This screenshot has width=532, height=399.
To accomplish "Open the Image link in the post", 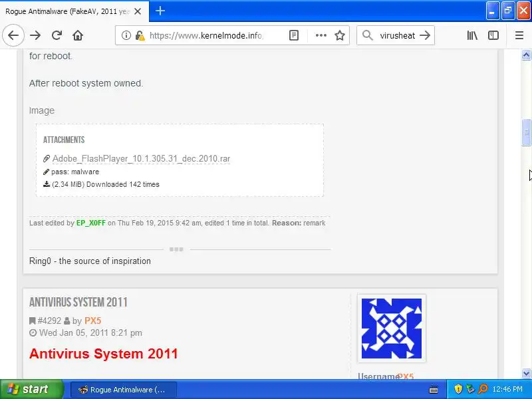I will (42, 110).
